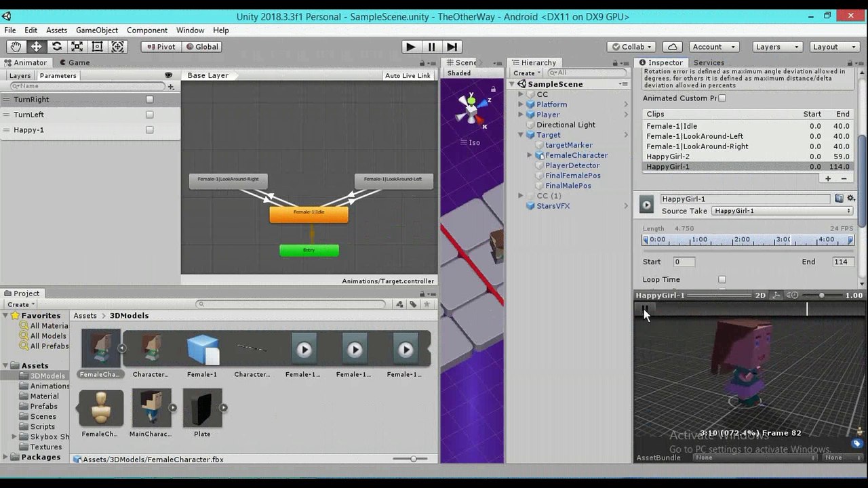This screenshot has height=488, width=868.
Task: Select the Rect tool in the toolbar
Action: pos(97,47)
